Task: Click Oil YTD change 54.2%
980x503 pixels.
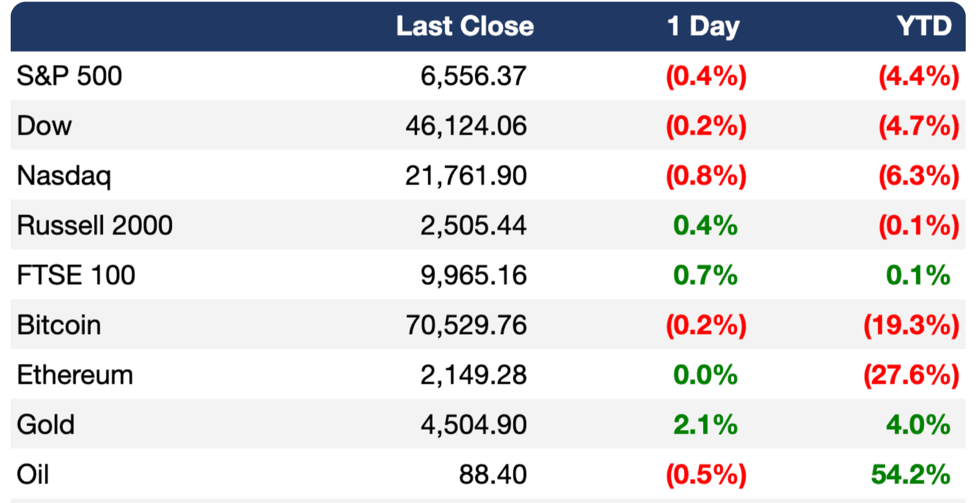Action: pos(910,474)
